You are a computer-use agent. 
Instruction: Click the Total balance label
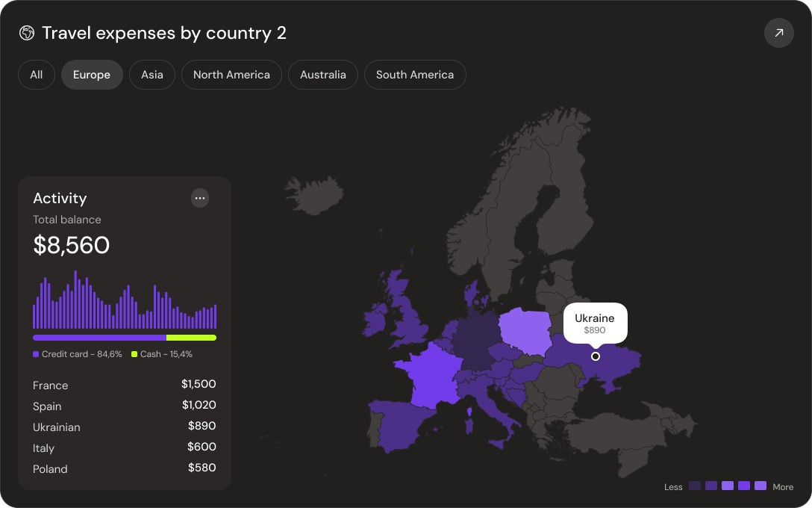coord(67,220)
